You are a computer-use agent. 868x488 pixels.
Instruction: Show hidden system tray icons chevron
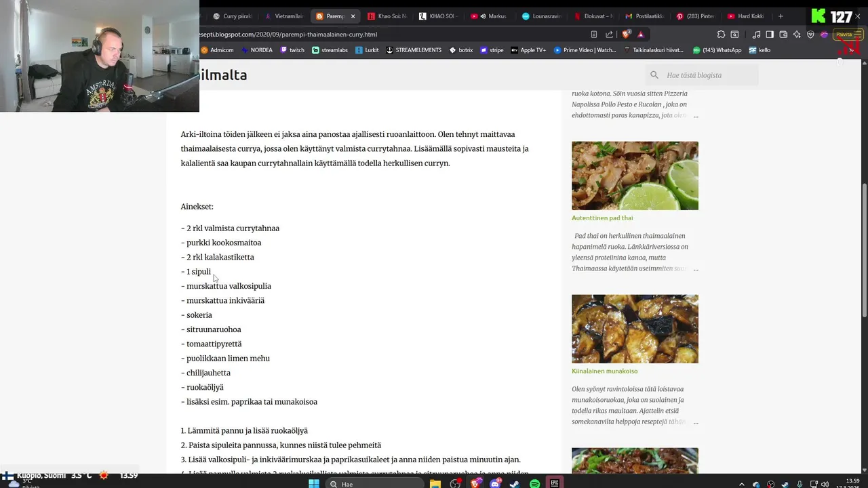[742, 484]
